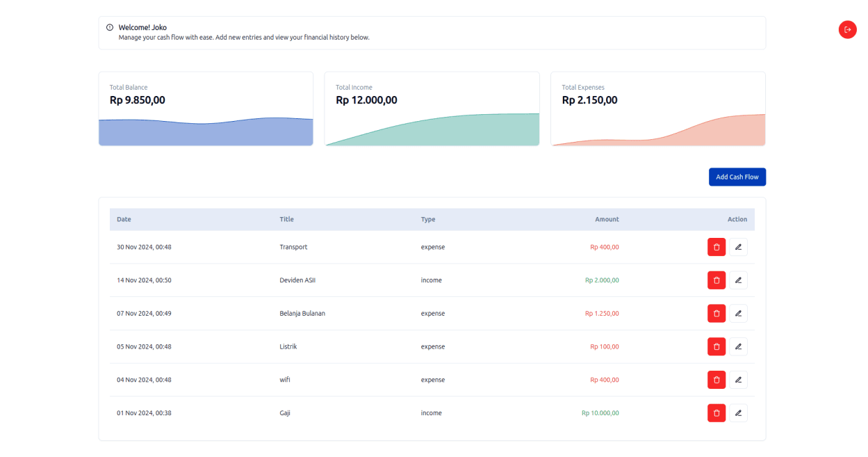Click the expense type in wifi row
The image size is (868, 457).
pyautogui.click(x=433, y=380)
